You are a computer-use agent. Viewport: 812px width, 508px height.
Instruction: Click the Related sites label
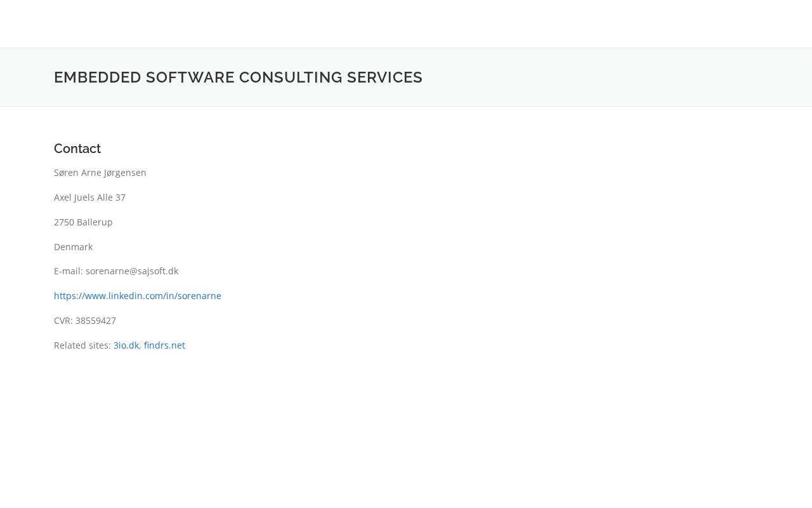[x=82, y=345]
